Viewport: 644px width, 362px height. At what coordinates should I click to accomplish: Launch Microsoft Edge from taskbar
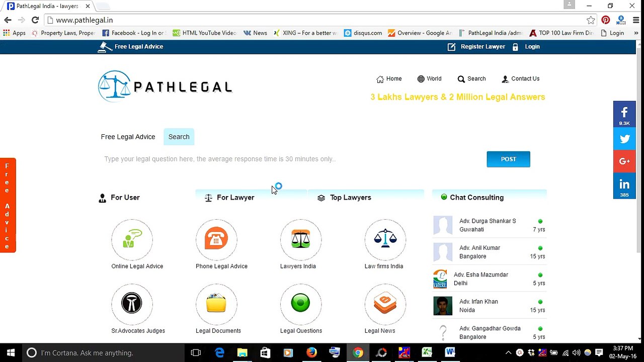[x=220, y=353]
